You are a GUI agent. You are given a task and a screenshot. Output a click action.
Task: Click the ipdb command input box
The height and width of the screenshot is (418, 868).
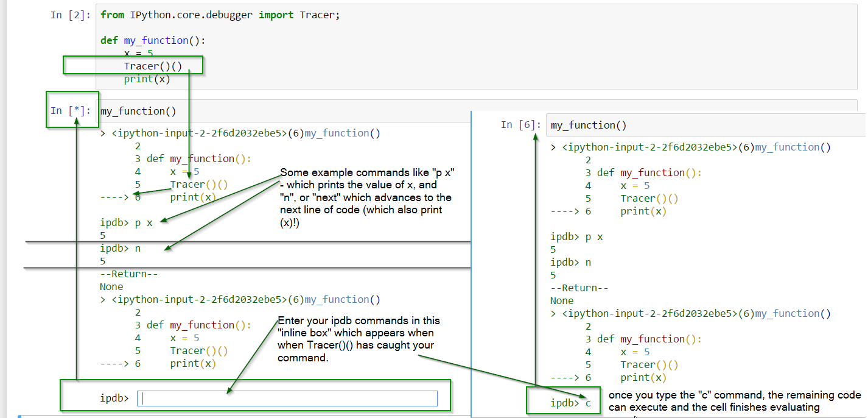pos(287,399)
